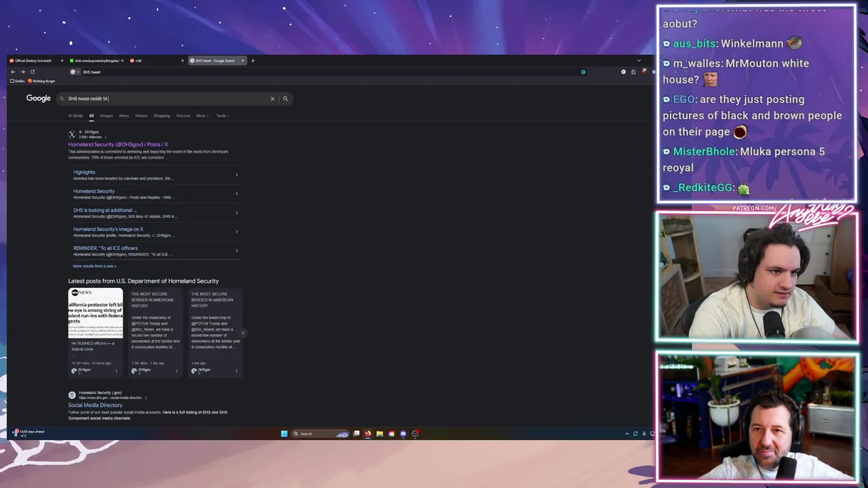Close the r/all tab
This screenshot has width=868, height=488.
click(x=182, y=60)
